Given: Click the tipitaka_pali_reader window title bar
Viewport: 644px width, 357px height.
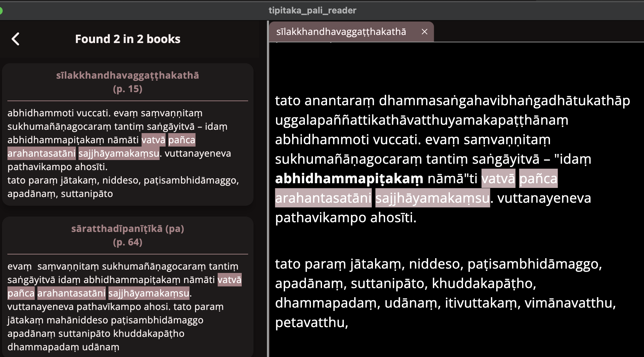Looking at the screenshot, I should pos(312,10).
